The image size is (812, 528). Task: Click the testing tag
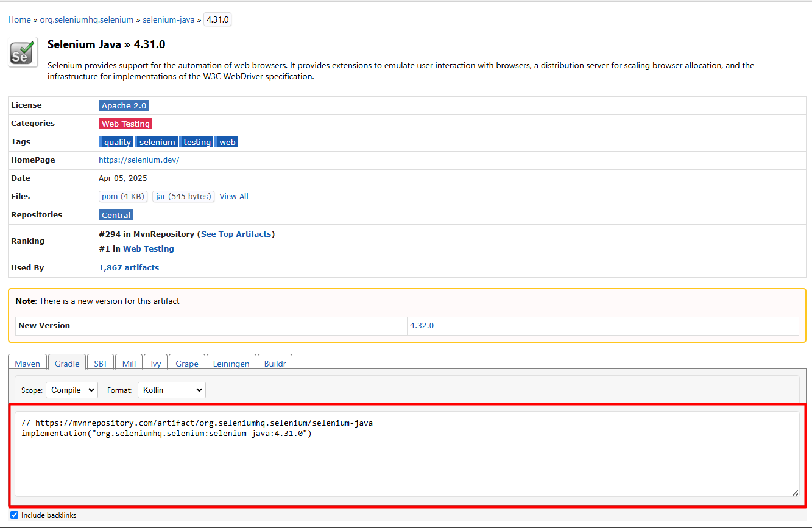click(197, 142)
